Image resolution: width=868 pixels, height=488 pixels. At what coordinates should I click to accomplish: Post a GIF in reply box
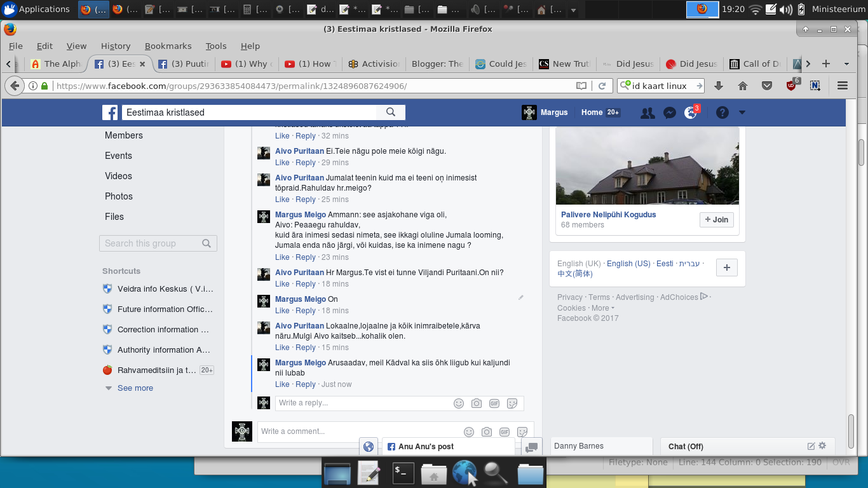(494, 403)
